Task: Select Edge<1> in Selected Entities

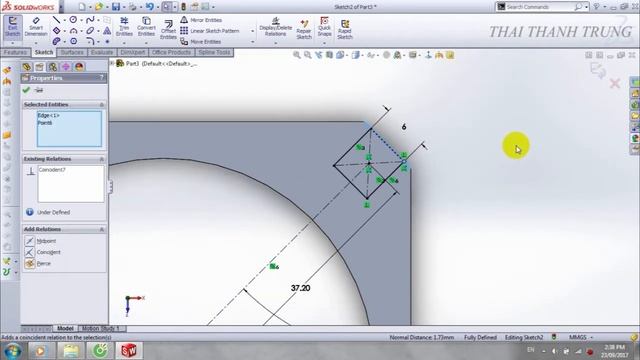Action: 49,116
